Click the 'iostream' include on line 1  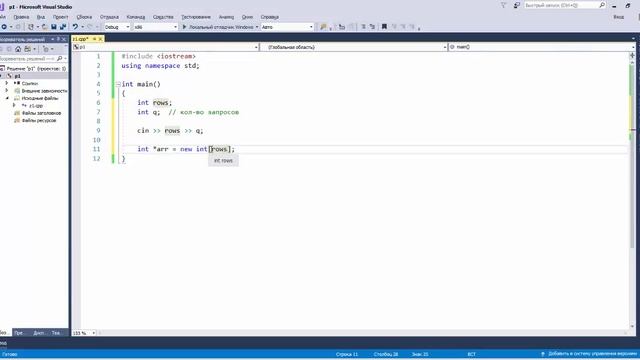tap(176, 56)
